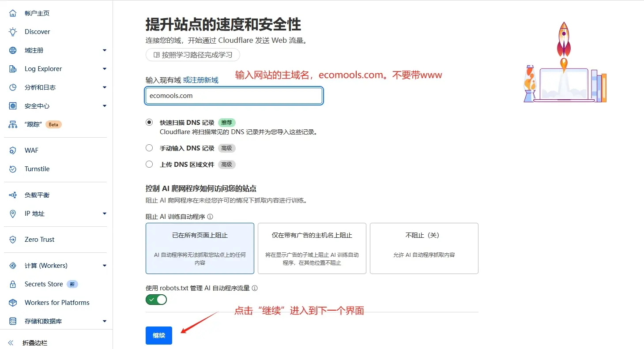Expand the 安全中心 submenu arrow

point(105,106)
